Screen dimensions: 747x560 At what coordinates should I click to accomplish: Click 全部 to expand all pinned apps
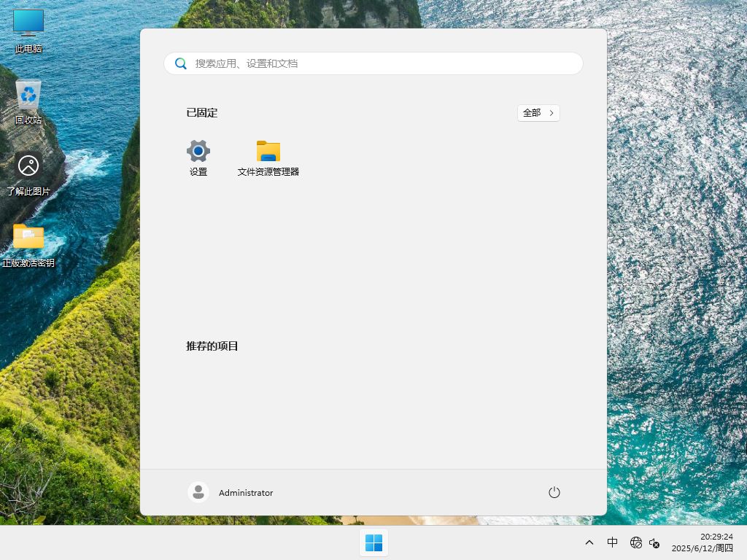click(532, 113)
